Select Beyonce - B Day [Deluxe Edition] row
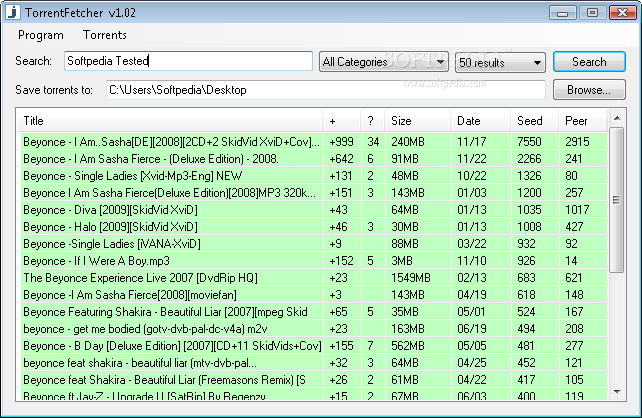Image resolution: width=642 pixels, height=418 pixels. 314,346
